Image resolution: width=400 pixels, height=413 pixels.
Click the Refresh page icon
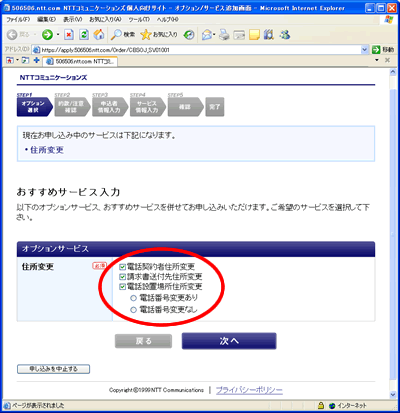pos(84,34)
